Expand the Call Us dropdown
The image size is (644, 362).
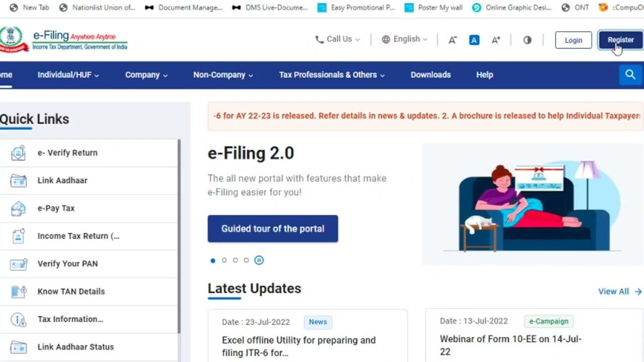[x=338, y=39]
